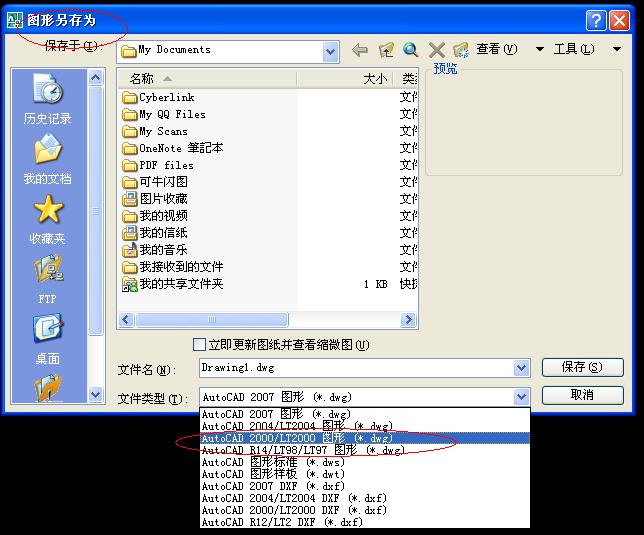Click the places bar scroll down arrow

pos(95,395)
